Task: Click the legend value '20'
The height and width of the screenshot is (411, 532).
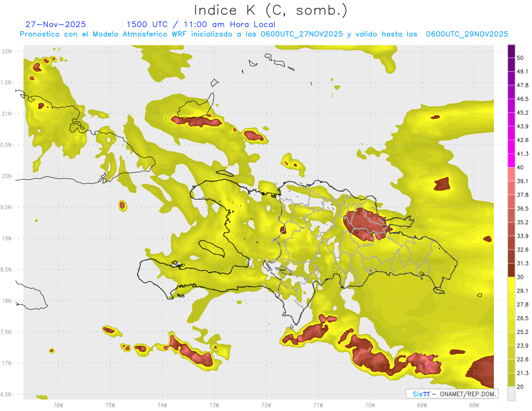Action: click(520, 387)
